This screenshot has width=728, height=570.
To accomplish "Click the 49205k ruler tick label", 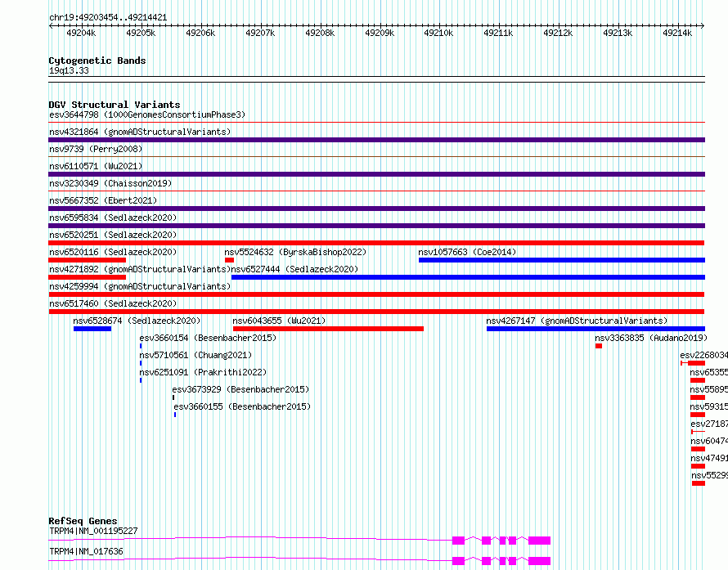I will pos(141,33).
